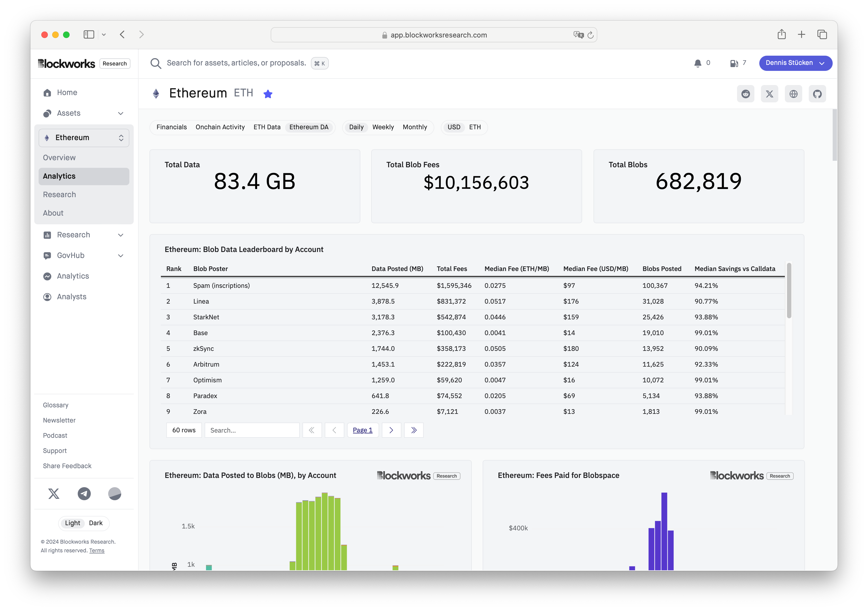The height and width of the screenshot is (611, 868).
Task: Show the tab overview icon
Action: coord(822,35)
